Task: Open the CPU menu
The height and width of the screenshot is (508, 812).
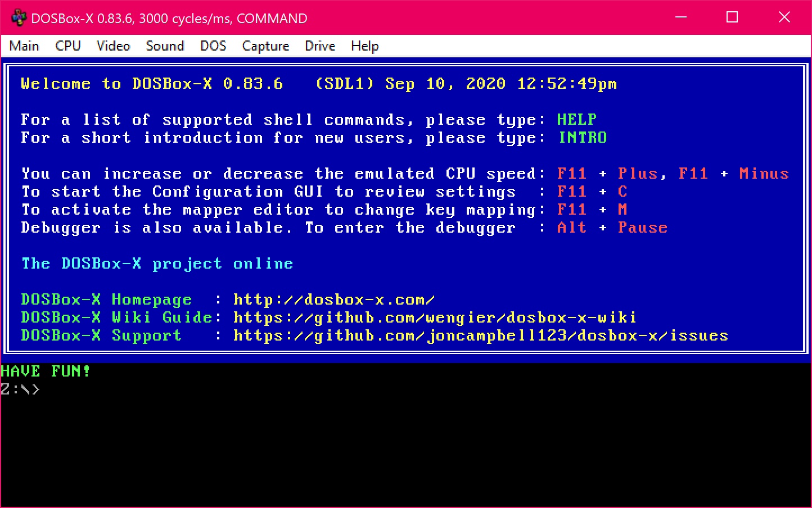Action: tap(67, 46)
